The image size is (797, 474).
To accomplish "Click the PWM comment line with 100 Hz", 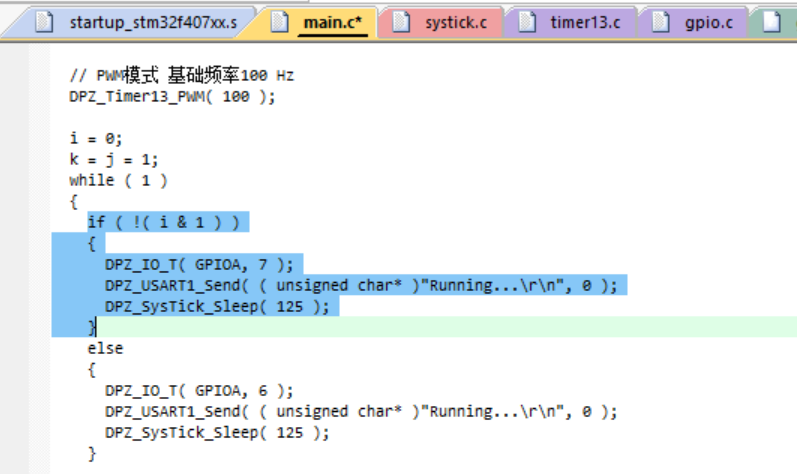I will tap(181, 76).
